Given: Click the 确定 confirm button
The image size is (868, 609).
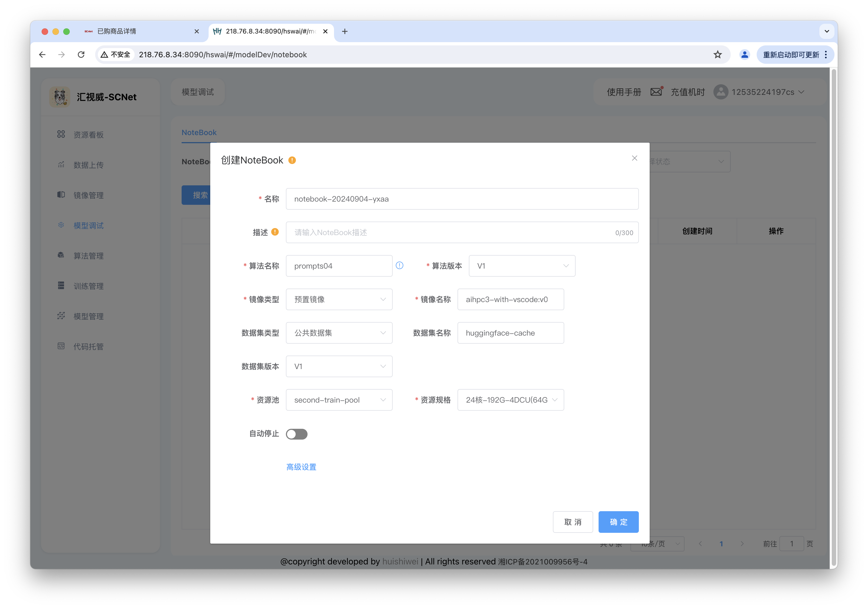Looking at the screenshot, I should (618, 522).
